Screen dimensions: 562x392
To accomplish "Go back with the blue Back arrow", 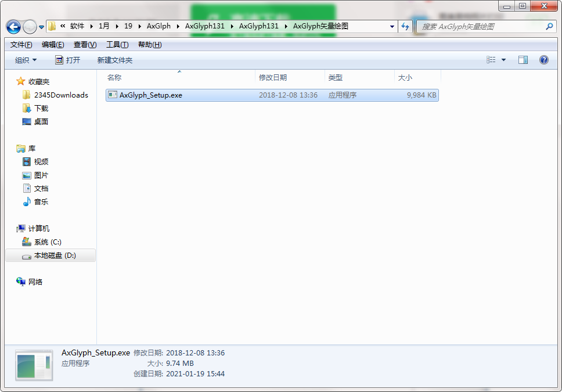I will [13, 27].
